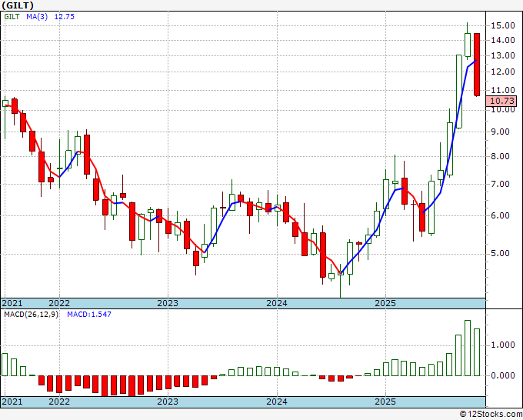Viewport: 523px width, 420px height.
Task: Click the 12.75 moving average value
Action: (x=65, y=17)
